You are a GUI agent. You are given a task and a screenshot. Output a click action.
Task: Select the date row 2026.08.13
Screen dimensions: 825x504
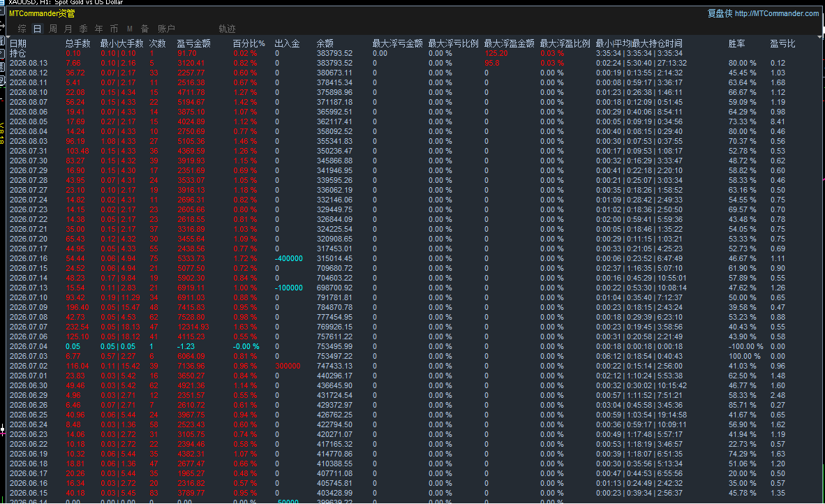pos(29,63)
